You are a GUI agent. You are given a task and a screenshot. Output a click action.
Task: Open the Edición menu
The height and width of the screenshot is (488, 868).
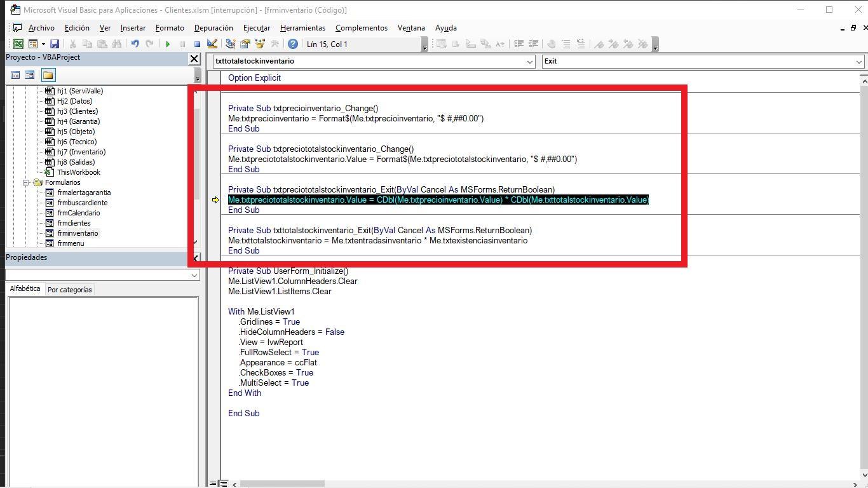click(77, 28)
